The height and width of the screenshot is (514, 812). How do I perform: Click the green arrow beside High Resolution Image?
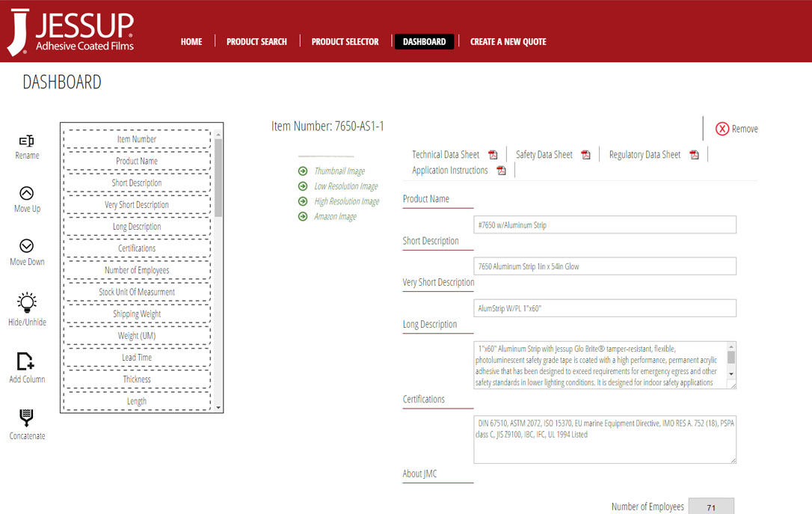[x=303, y=201]
